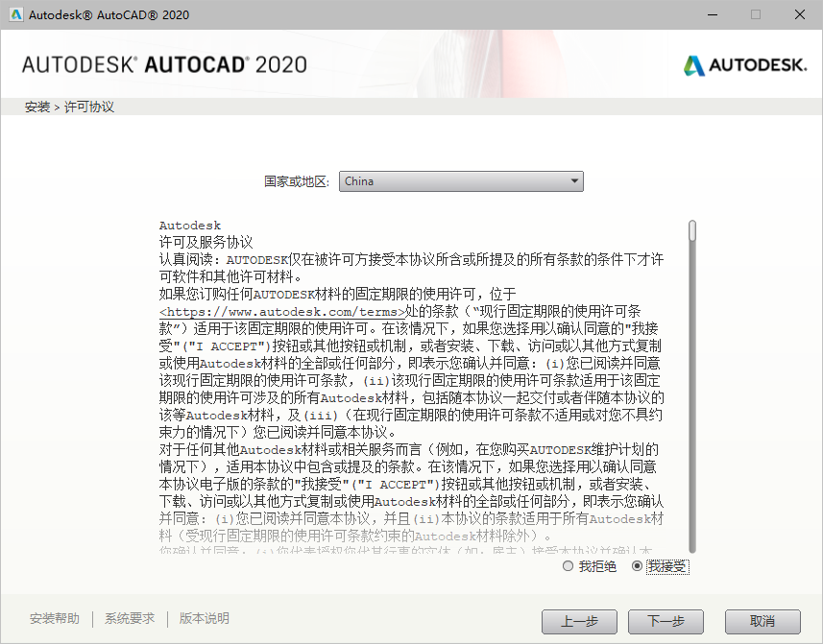Click inside the license agreement text area
This screenshot has height=644, width=823.
[413, 384]
